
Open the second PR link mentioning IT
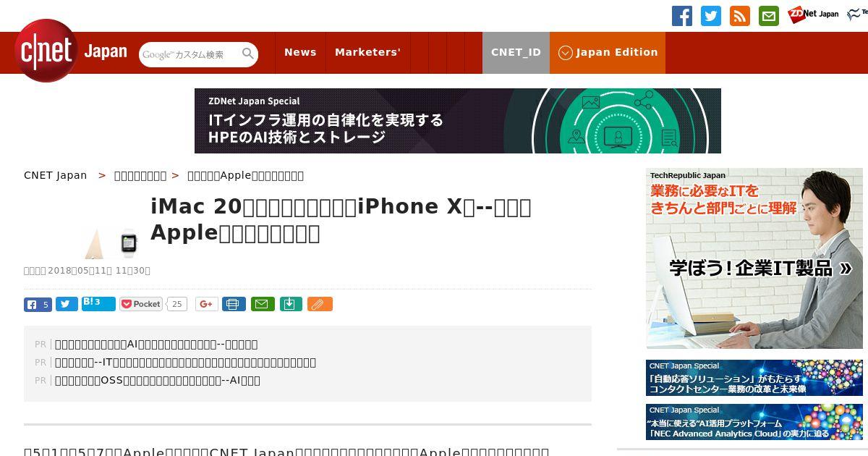185,363
